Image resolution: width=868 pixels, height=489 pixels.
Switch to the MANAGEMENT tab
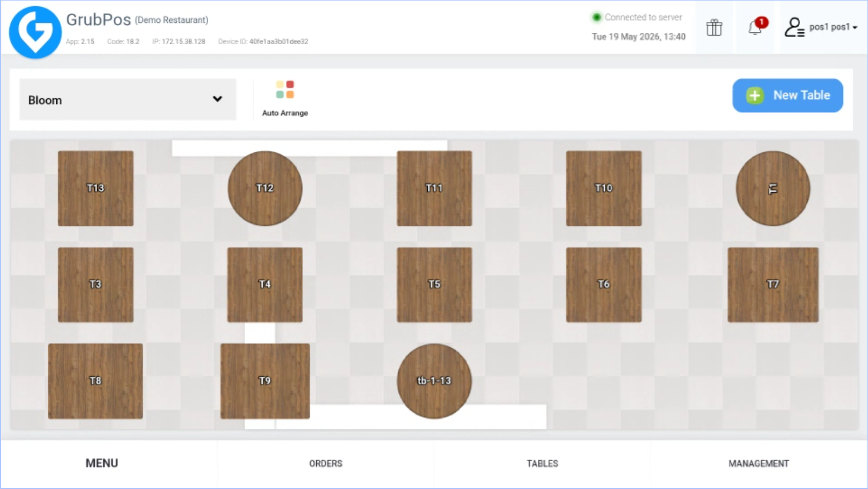759,463
